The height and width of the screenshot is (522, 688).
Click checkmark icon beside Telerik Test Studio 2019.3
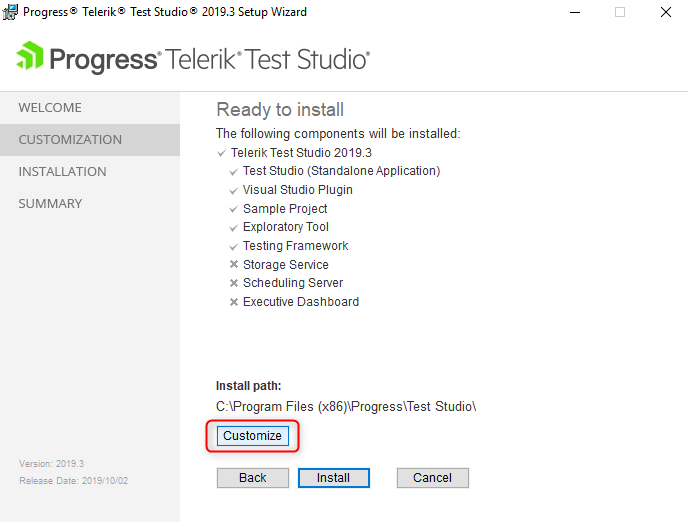(x=222, y=153)
